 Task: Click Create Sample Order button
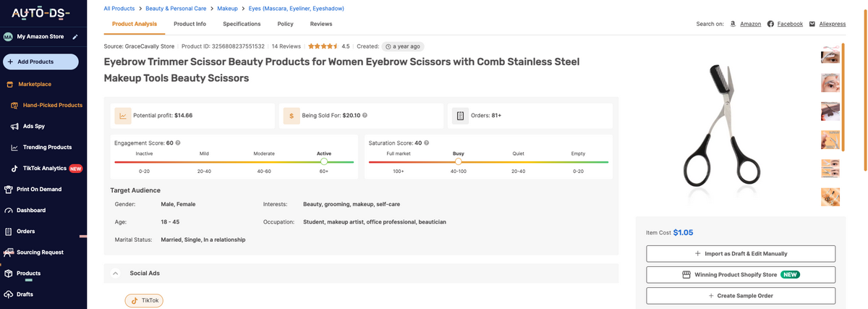pos(741,296)
